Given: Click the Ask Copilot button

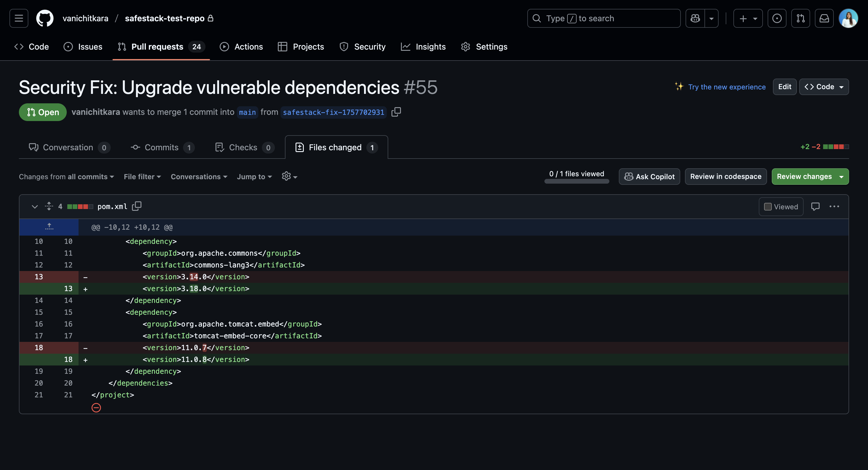Looking at the screenshot, I should click(649, 177).
